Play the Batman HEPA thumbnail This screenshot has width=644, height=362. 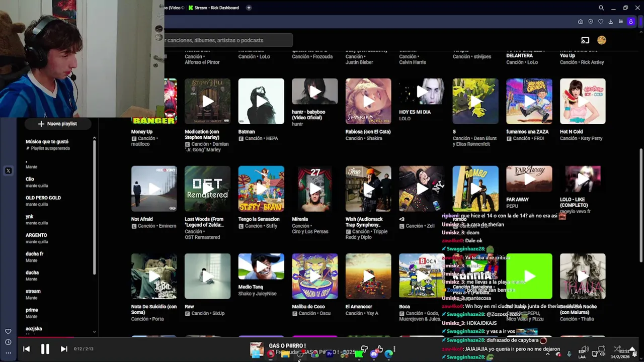261,101
